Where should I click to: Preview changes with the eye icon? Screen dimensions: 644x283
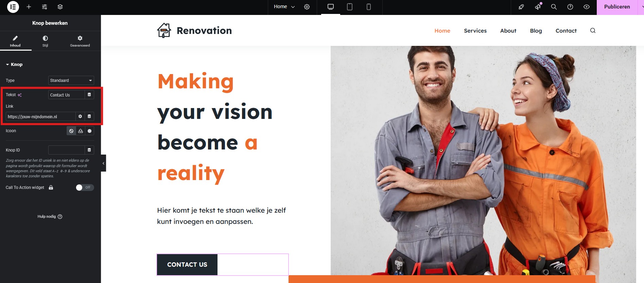click(x=587, y=7)
